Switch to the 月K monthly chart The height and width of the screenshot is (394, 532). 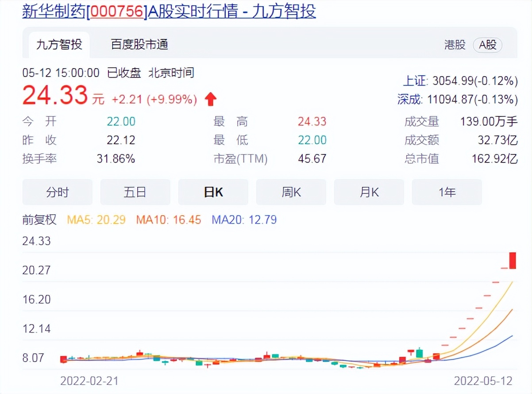pos(369,192)
